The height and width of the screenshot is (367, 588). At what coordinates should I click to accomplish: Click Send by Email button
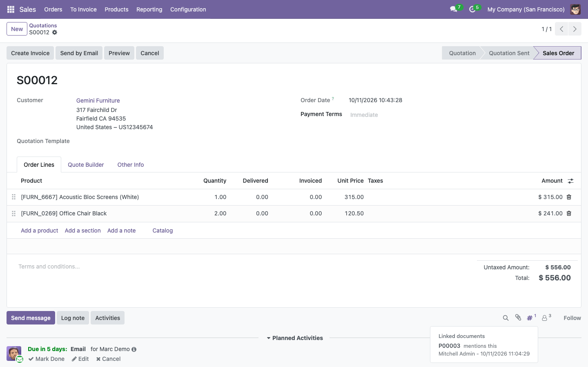point(79,53)
